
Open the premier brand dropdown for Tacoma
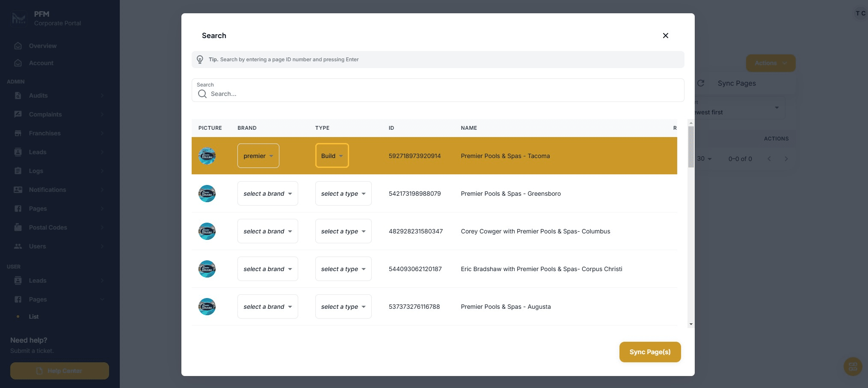click(x=258, y=155)
